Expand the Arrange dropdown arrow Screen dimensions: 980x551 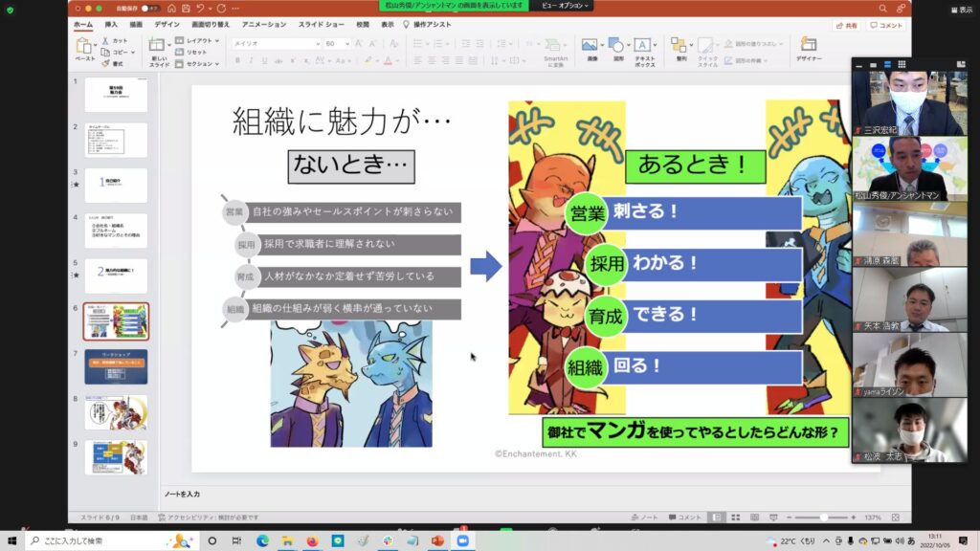[691, 45]
